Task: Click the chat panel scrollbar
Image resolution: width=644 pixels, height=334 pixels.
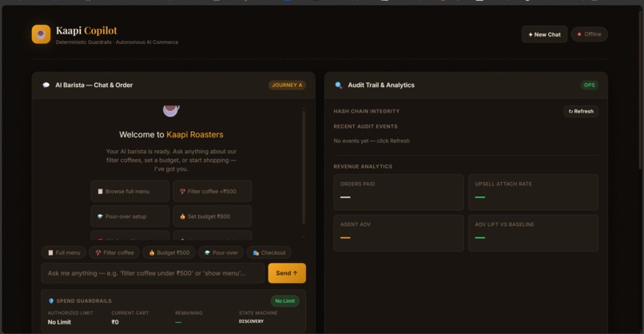Action: pos(304,167)
